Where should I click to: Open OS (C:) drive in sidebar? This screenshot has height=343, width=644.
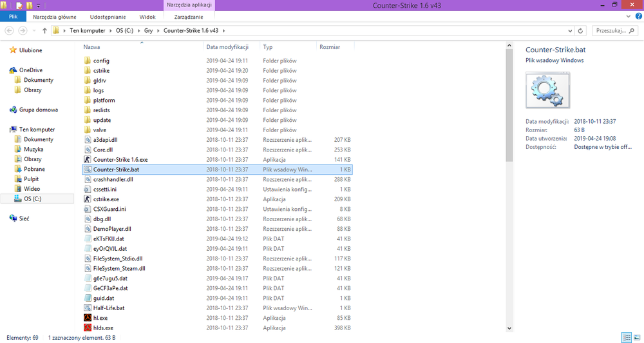tap(32, 199)
